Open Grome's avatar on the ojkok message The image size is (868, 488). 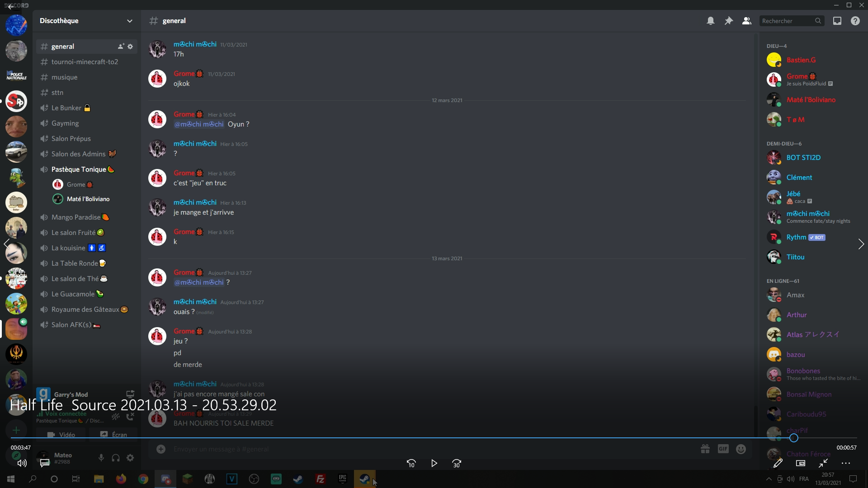[157, 78]
